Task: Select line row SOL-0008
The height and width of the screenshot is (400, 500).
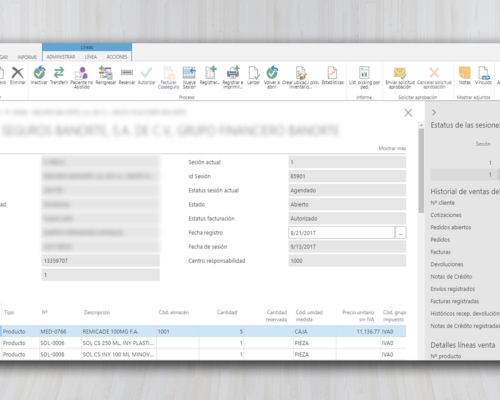Action: coord(203,354)
